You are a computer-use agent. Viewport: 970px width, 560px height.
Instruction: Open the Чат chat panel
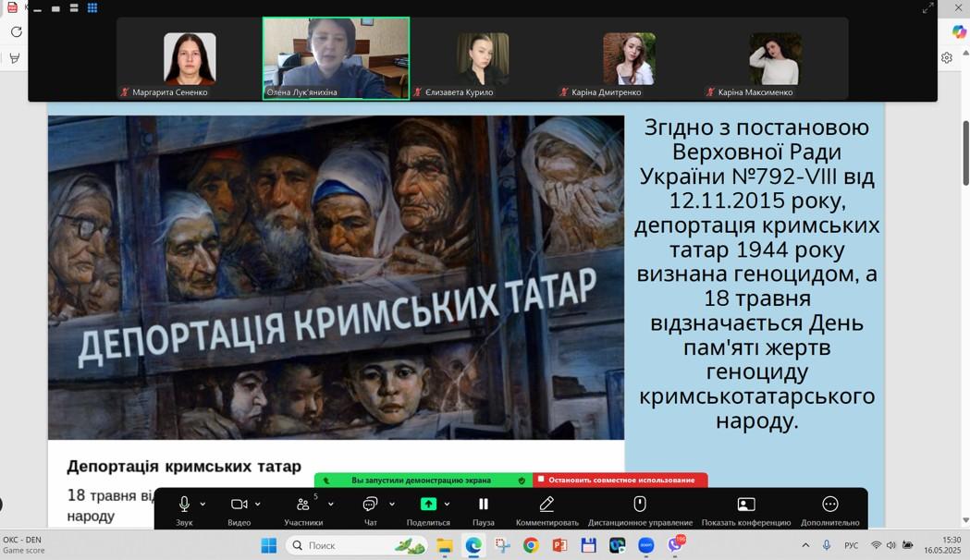click(370, 510)
